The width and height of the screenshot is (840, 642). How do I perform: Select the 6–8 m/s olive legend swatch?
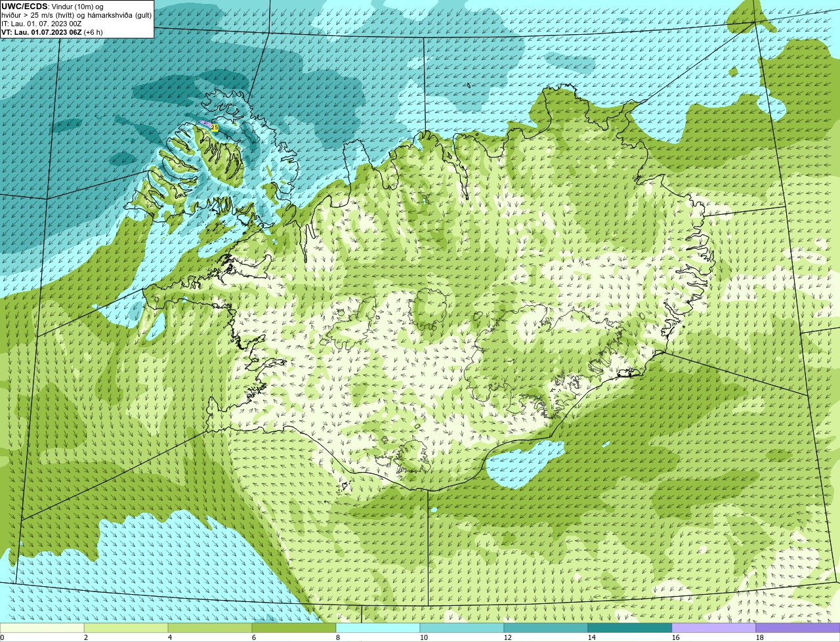294,628
